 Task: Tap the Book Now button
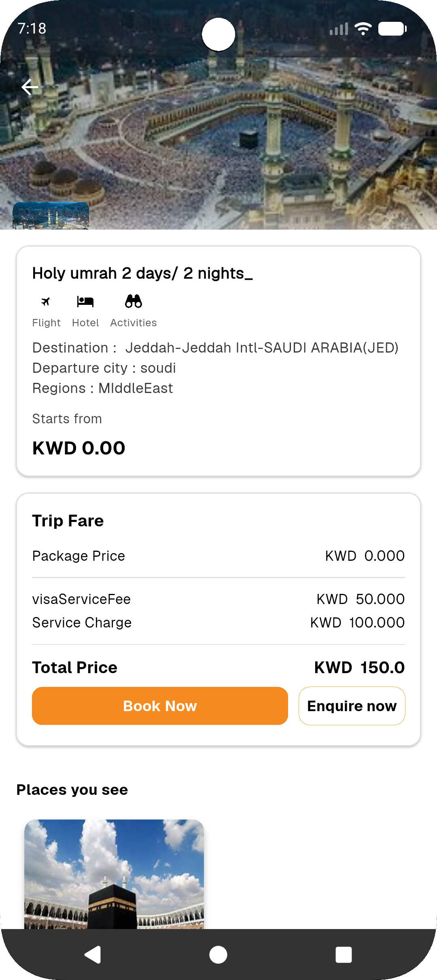point(160,706)
